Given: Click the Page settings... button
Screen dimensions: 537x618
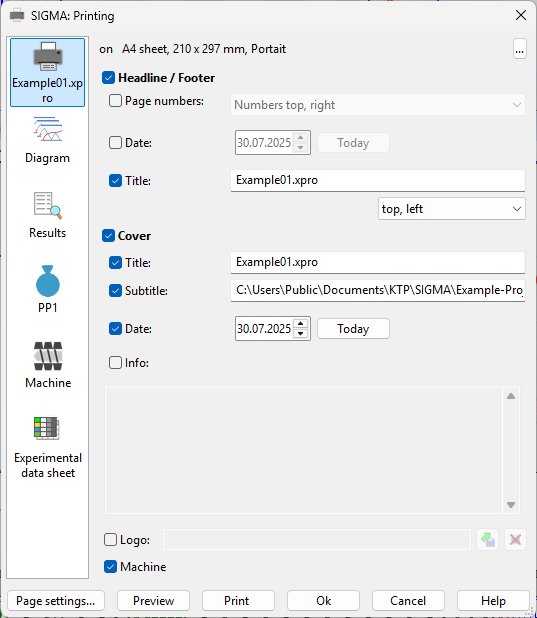Looking at the screenshot, I should point(56,600).
